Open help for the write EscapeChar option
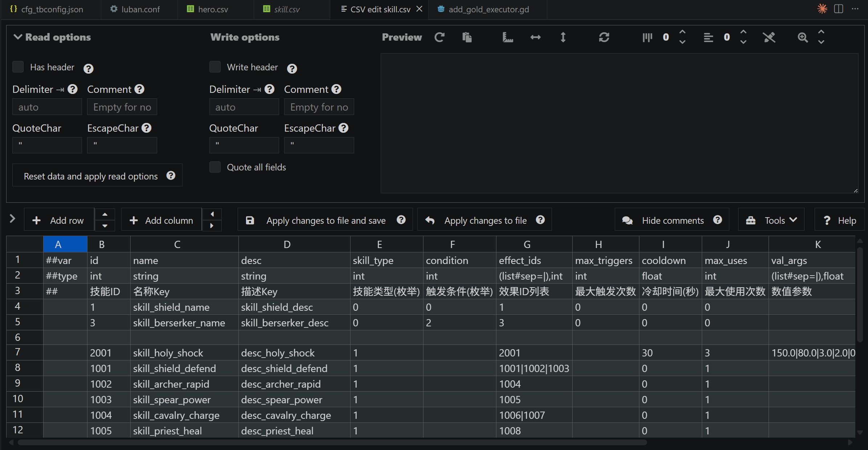This screenshot has height=450, width=868. 343,128
